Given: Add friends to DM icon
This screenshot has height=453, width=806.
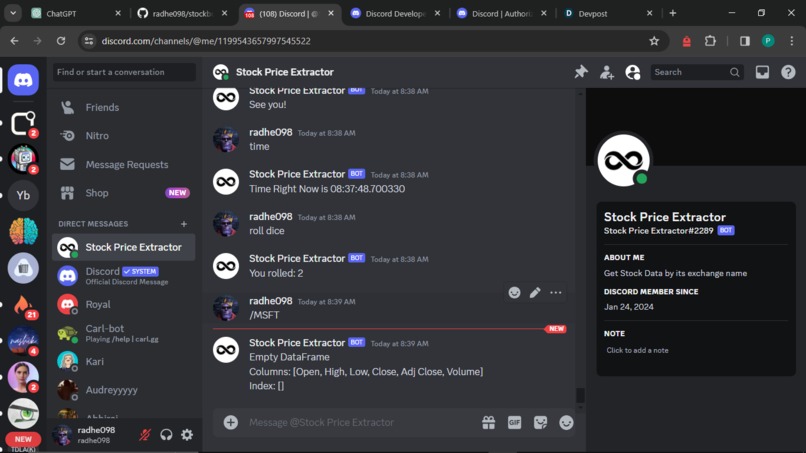Looking at the screenshot, I should (607, 73).
